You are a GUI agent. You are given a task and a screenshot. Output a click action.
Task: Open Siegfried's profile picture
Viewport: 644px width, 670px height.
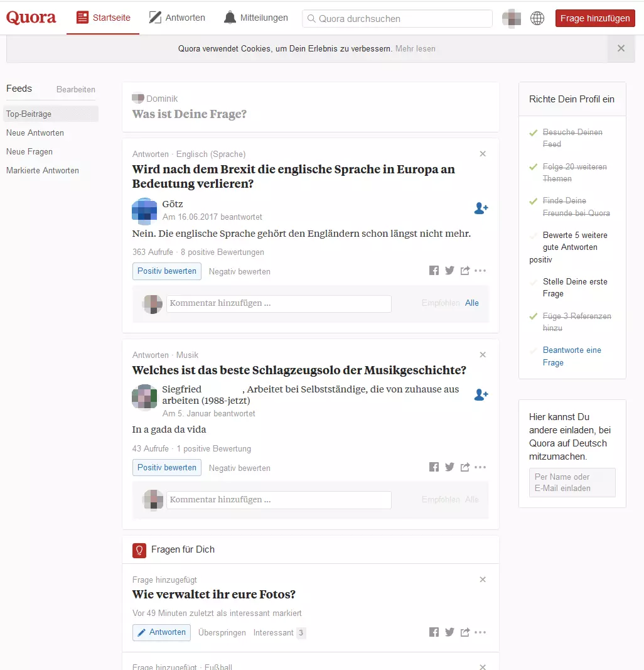[144, 397]
